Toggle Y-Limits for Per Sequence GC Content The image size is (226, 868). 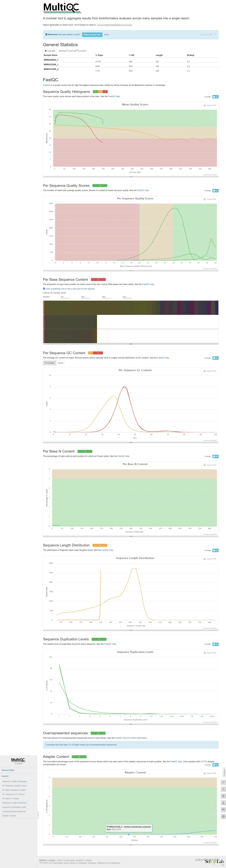coord(216,358)
